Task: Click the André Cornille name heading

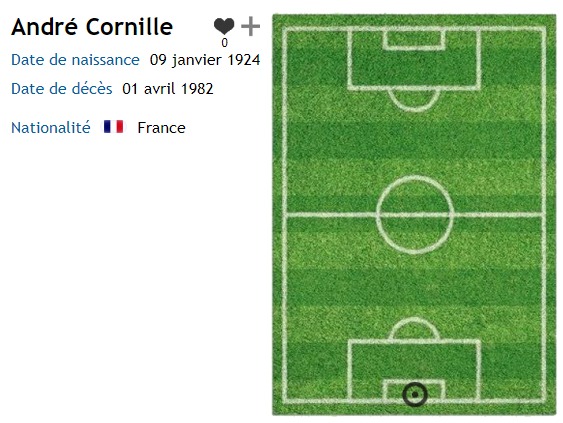Action: (92, 27)
